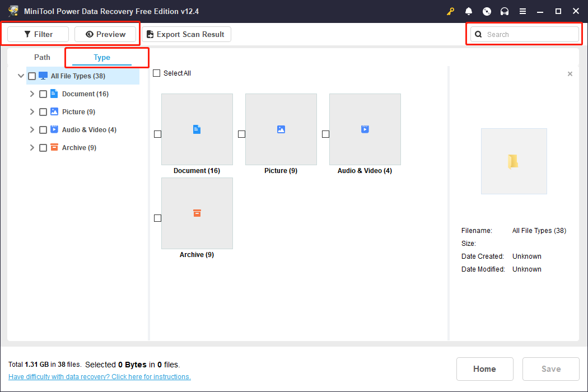Check the Picture (9) tree checkbox
This screenshot has height=392, width=588.
point(43,112)
